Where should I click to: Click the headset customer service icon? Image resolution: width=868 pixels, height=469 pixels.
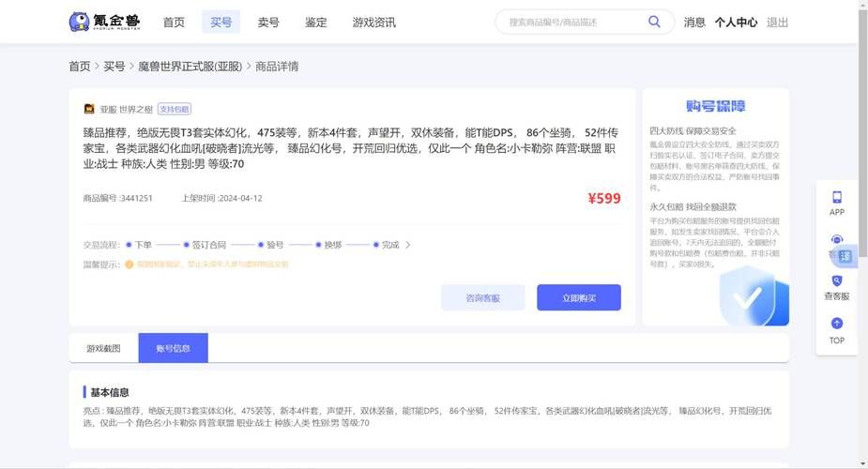836,239
